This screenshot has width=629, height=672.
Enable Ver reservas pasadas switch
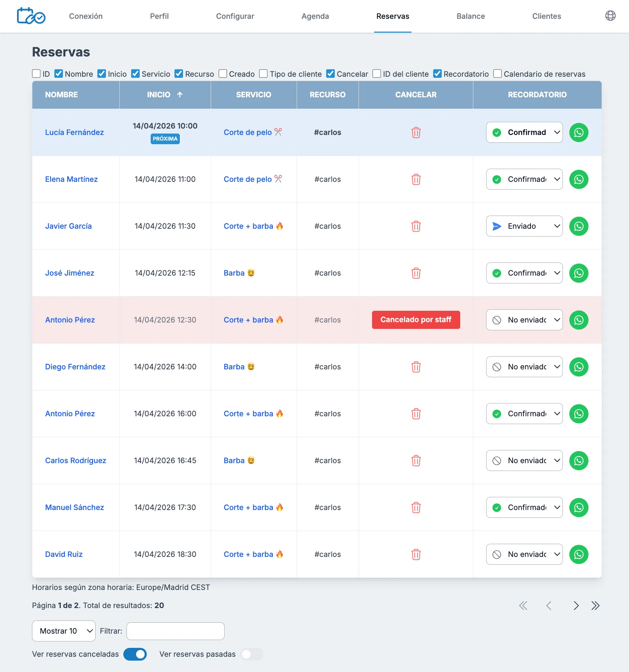click(252, 654)
